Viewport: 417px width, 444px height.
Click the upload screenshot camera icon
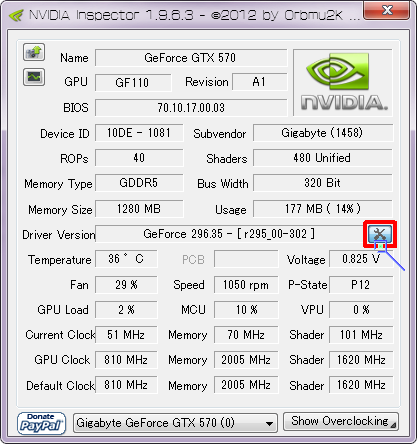pos(34,52)
